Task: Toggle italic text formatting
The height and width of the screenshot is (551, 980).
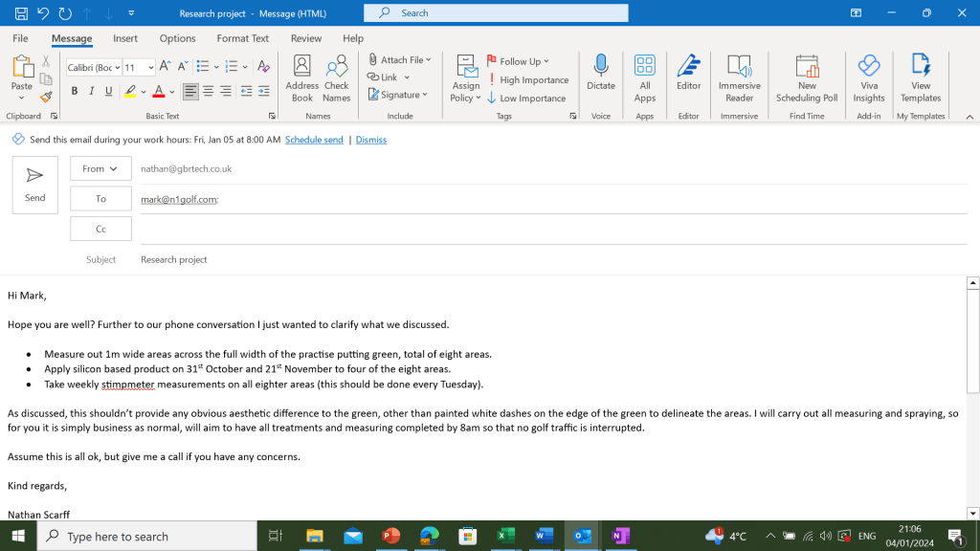Action: pos(92,92)
